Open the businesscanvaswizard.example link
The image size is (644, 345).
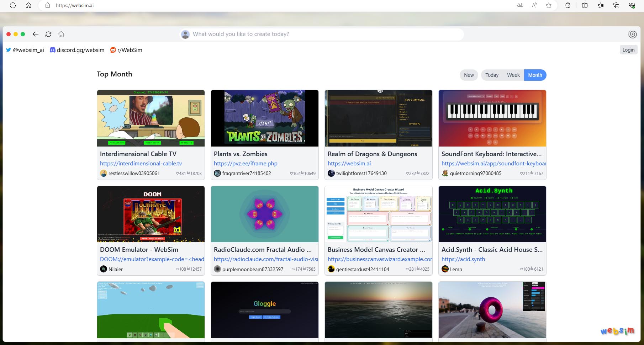(380, 259)
